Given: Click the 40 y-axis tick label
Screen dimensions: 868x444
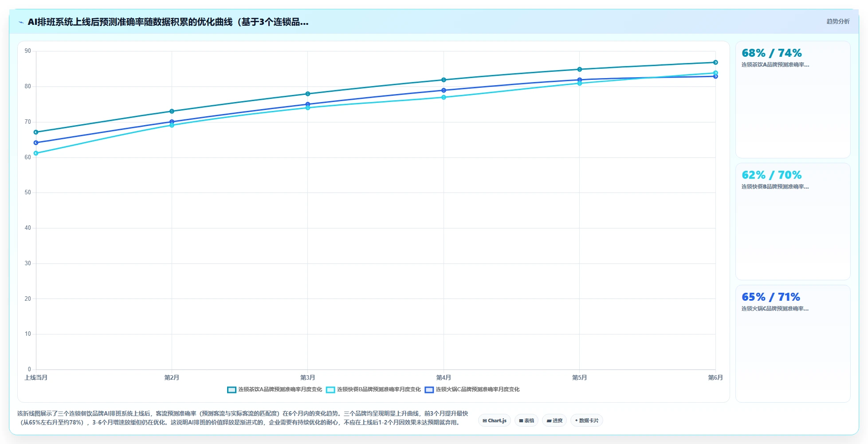Looking at the screenshot, I should (x=28, y=228).
